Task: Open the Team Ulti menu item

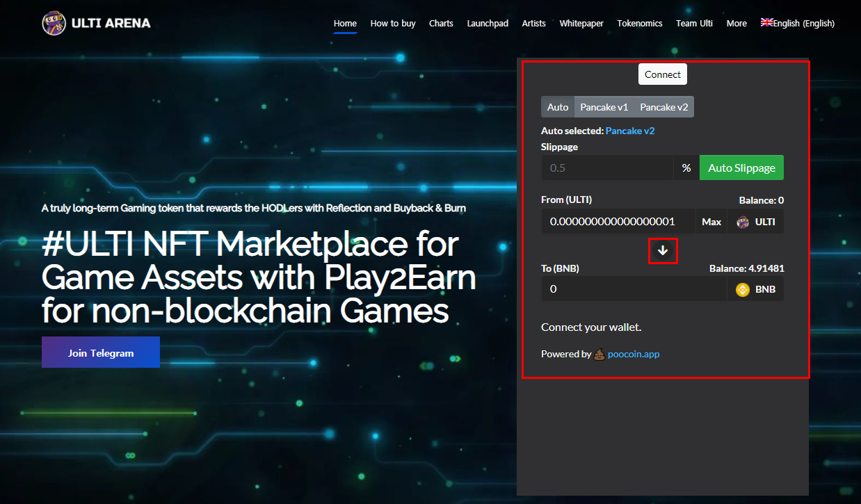Action: tap(694, 23)
